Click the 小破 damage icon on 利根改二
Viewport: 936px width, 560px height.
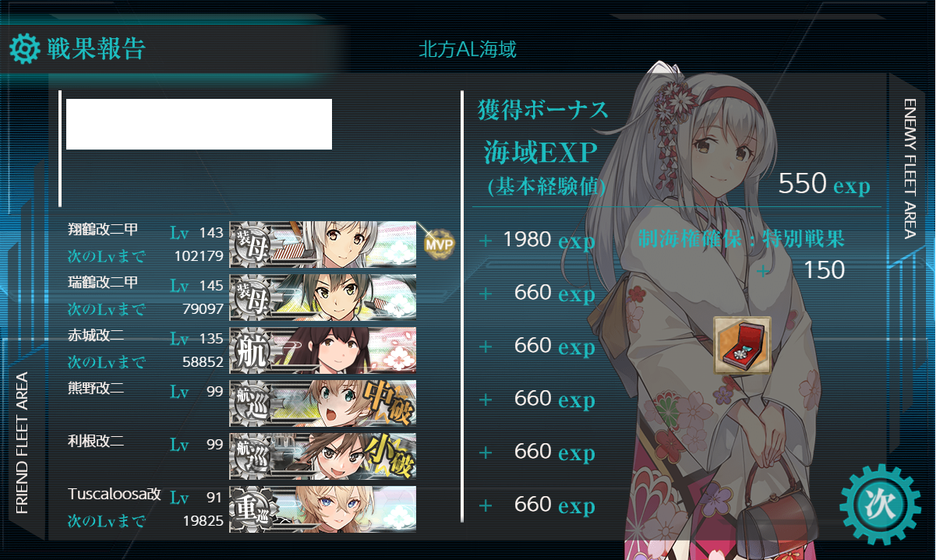[x=387, y=456]
